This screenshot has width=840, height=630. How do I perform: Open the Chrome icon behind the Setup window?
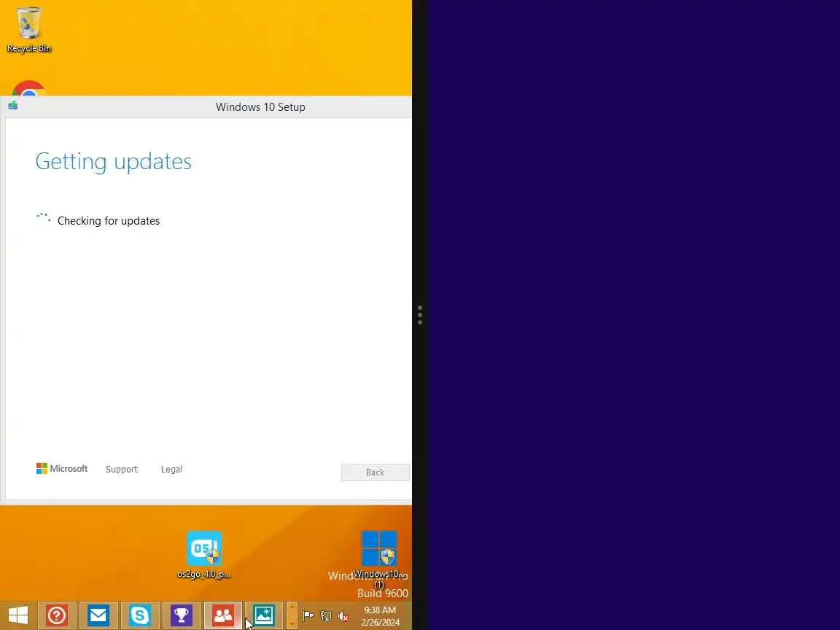[x=28, y=88]
